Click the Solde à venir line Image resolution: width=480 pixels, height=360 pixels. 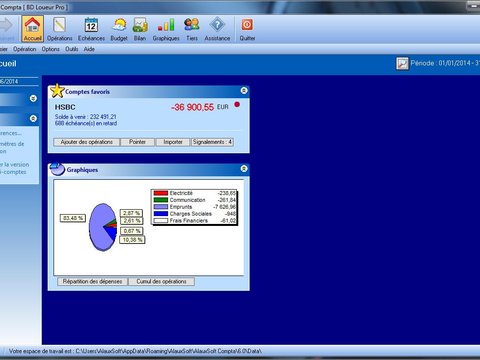click(x=86, y=117)
